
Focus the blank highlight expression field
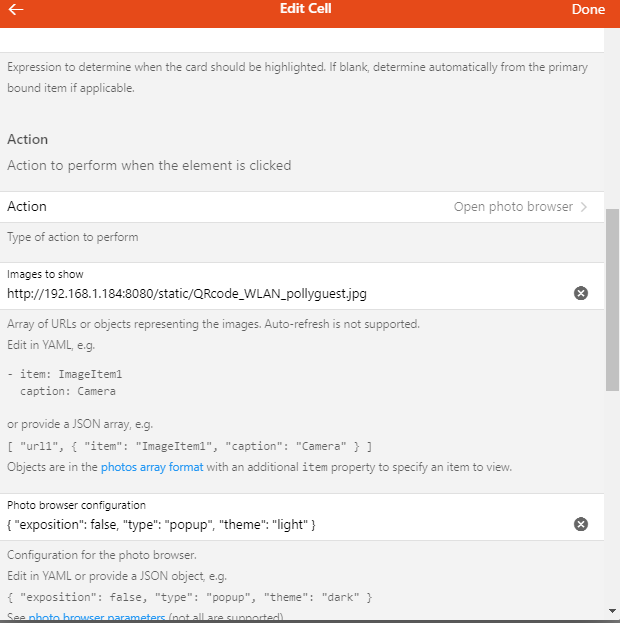[x=300, y=40]
